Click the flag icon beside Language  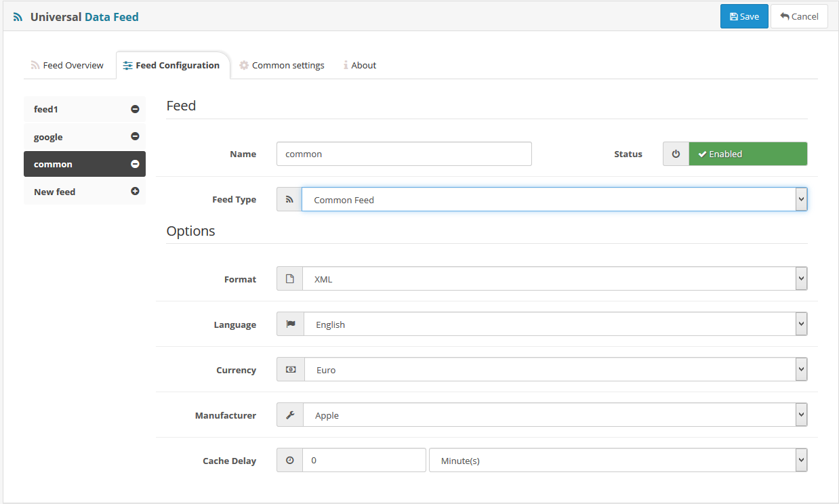(x=291, y=324)
